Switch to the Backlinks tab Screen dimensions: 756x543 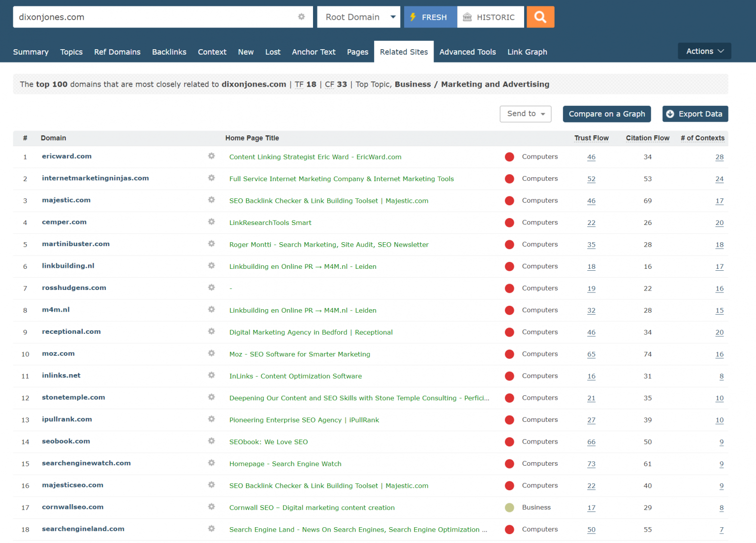(x=169, y=52)
